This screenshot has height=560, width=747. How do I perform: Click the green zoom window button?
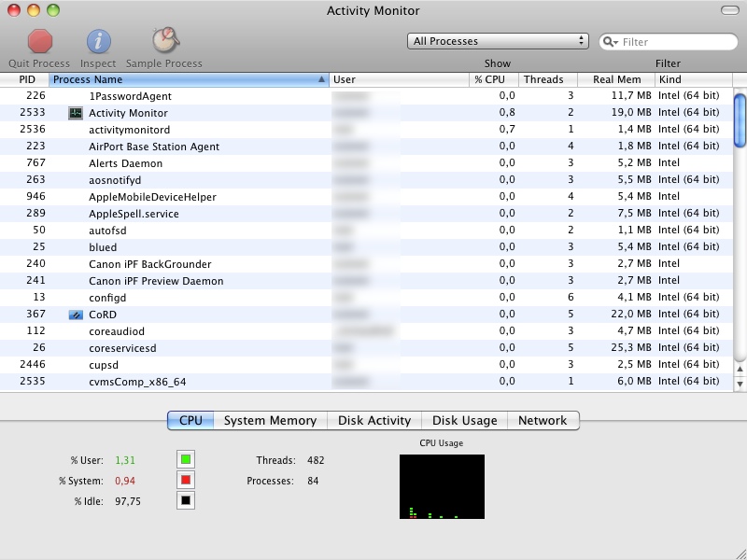tap(53, 10)
